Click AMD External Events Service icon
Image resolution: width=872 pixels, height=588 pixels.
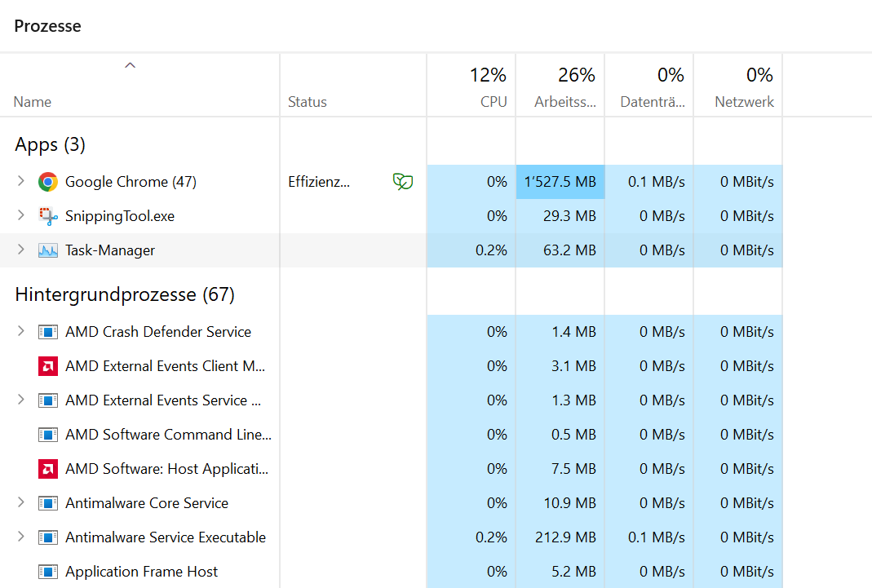click(x=48, y=400)
